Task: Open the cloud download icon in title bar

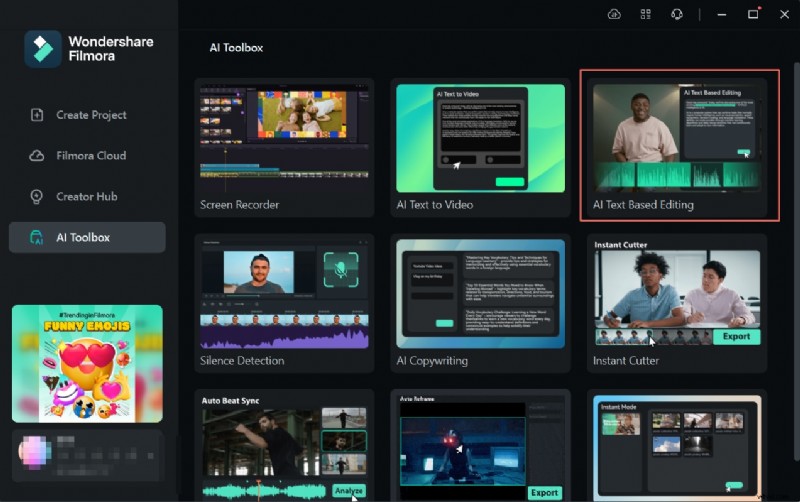Action: click(614, 14)
